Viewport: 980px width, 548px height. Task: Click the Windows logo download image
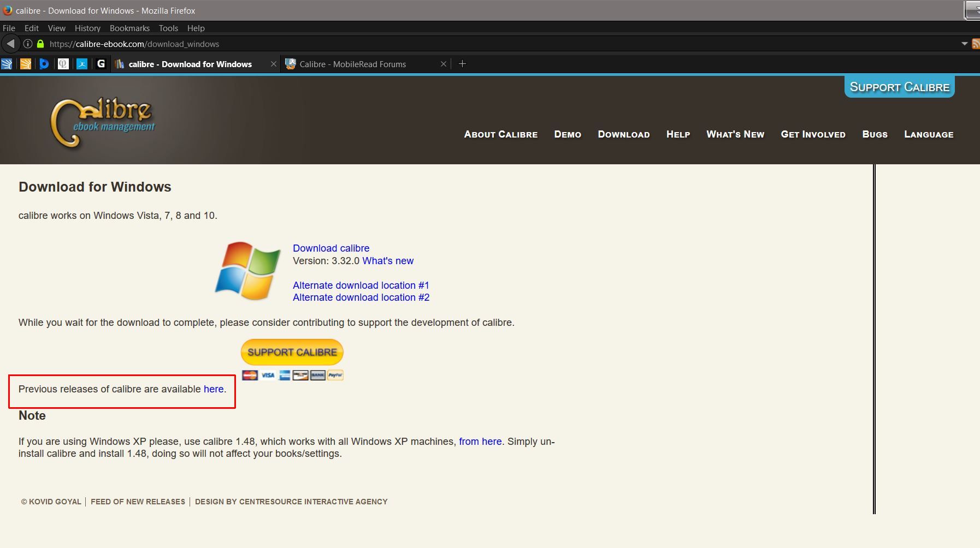click(x=249, y=271)
